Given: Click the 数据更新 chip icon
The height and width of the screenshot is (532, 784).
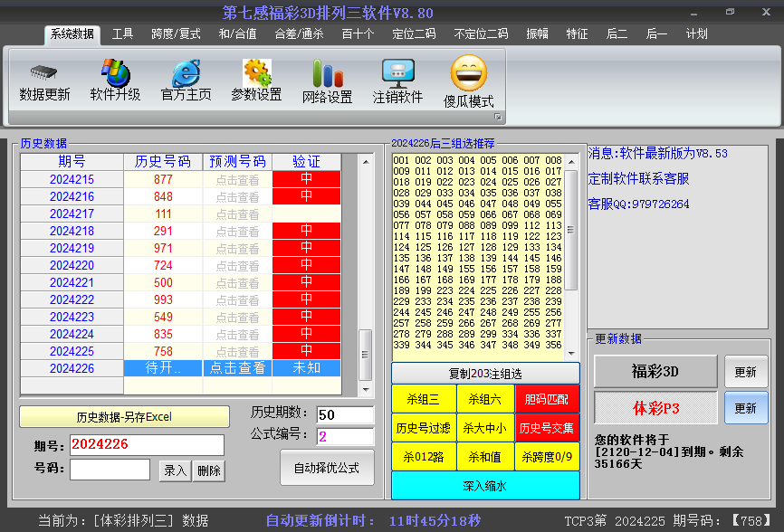Looking at the screenshot, I should tap(44, 72).
